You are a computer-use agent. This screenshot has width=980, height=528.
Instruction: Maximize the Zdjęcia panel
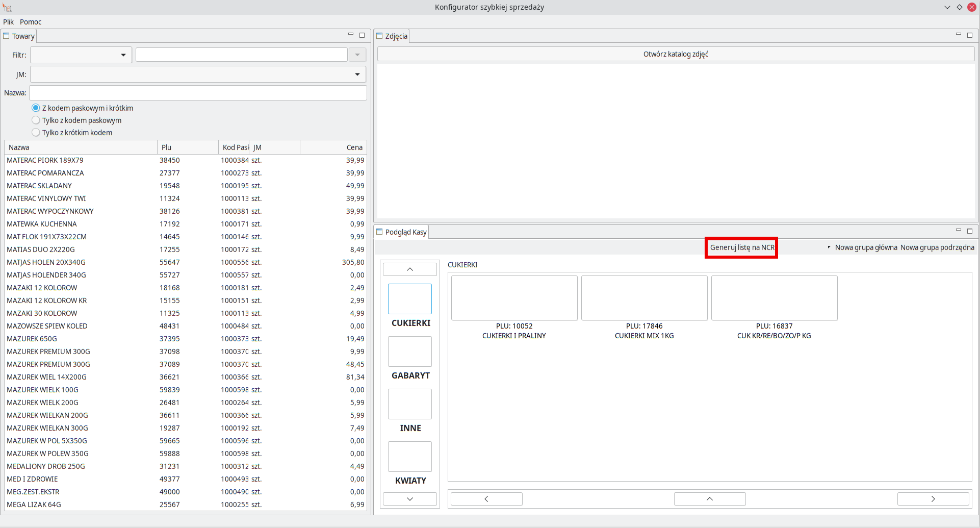[970, 35]
